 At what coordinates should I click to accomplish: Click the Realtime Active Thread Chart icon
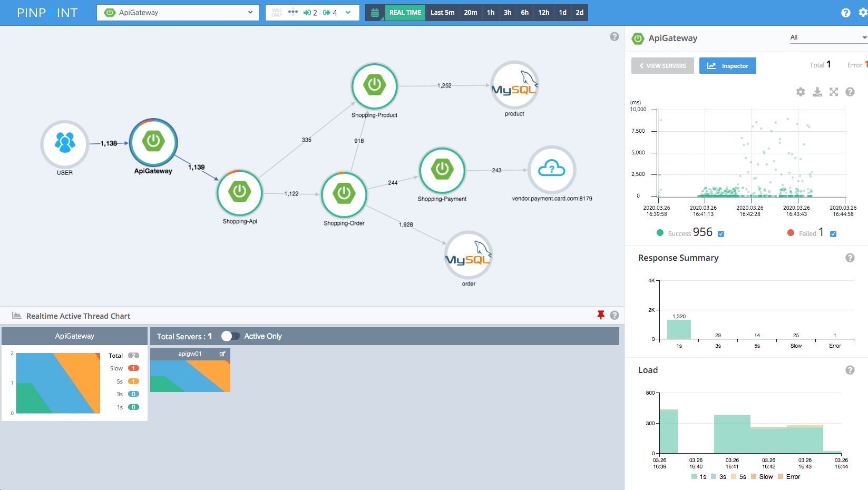click(x=16, y=316)
